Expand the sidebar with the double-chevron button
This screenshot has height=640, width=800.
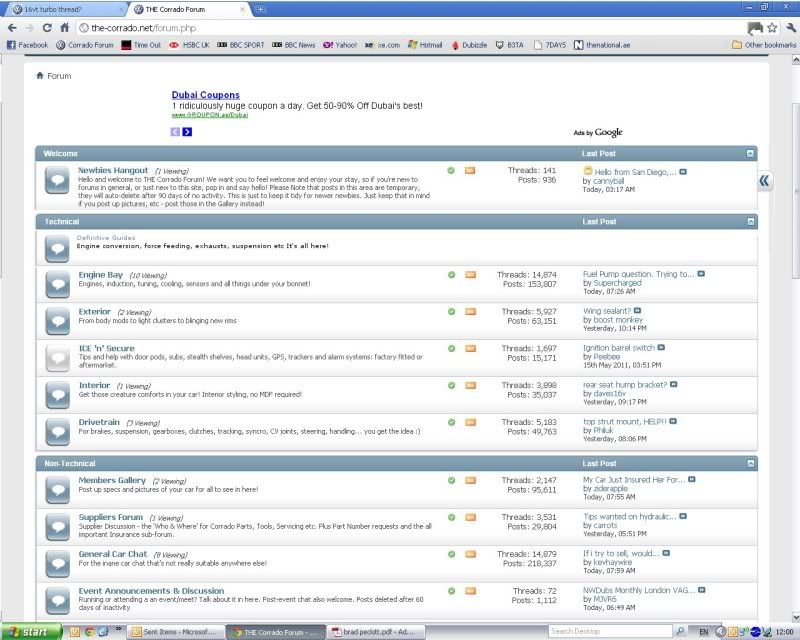pyautogui.click(x=764, y=181)
